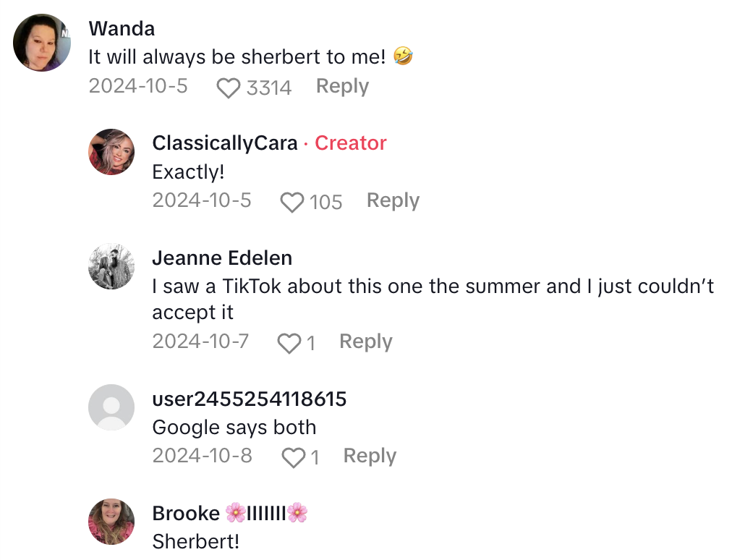The image size is (732, 560).
Task: Like Wanda's sherbert comment
Action: pyautogui.click(x=229, y=87)
